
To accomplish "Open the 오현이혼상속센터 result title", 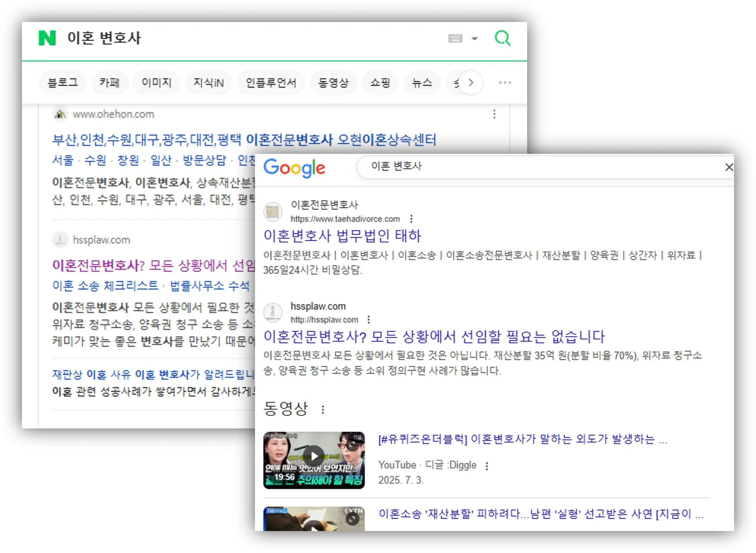I will 244,140.
